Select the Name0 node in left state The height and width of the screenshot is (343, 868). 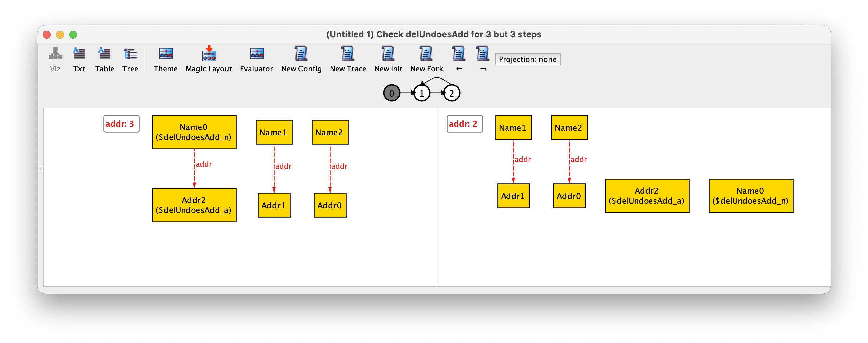194,132
